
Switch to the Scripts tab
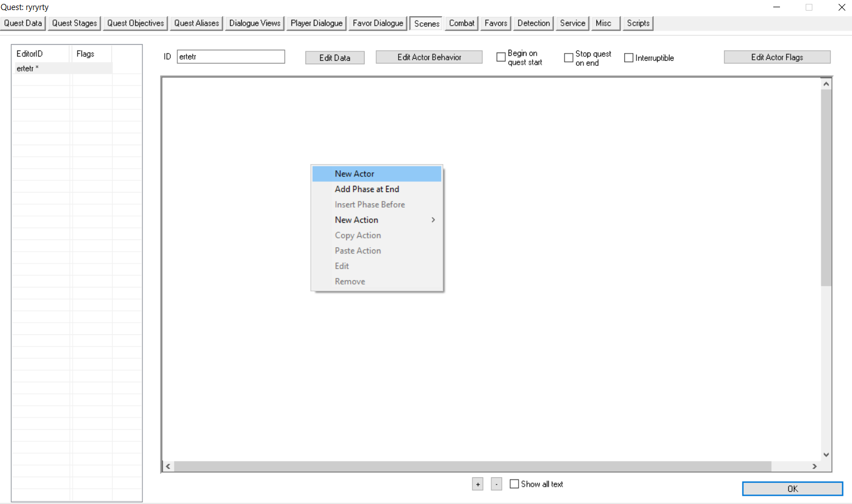tap(638, 23)
